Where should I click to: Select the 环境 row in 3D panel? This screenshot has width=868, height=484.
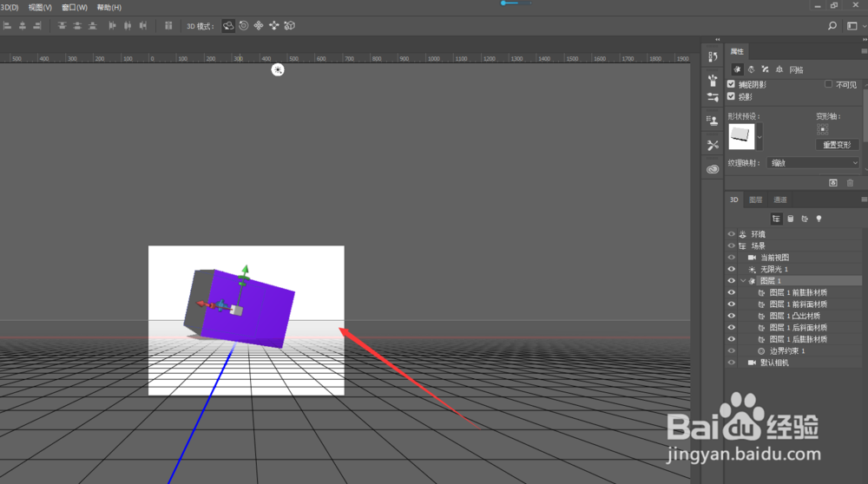[x=794, y=234]
